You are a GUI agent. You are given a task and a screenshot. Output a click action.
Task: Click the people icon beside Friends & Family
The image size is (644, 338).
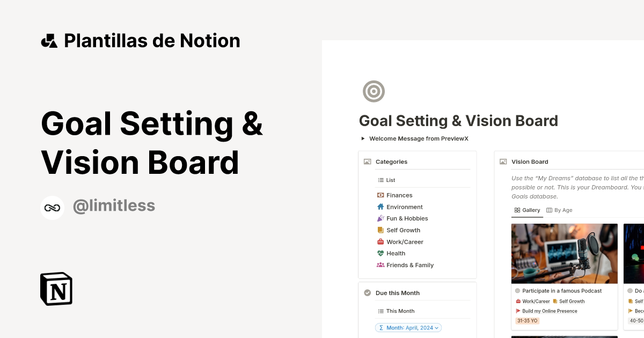(x=380, y=264)
